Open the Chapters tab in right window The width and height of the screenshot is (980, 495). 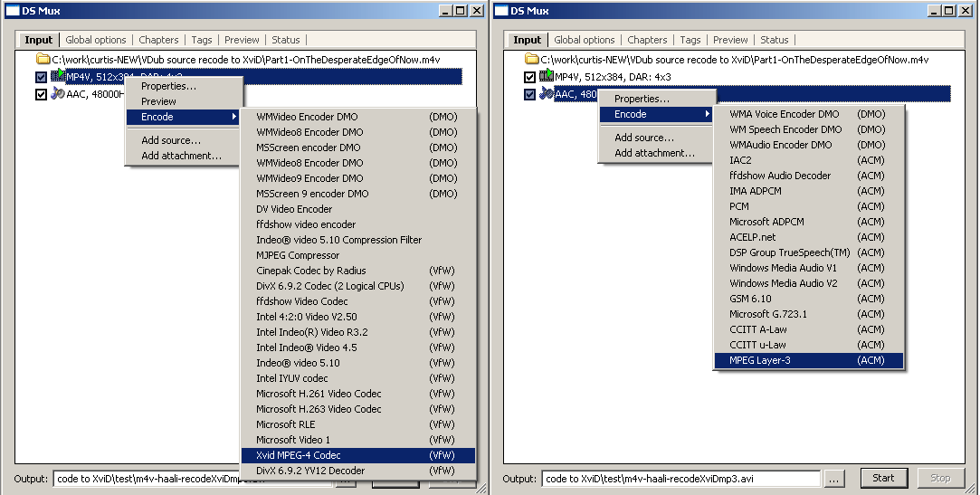pyautogui.click(x=648, y=40)
